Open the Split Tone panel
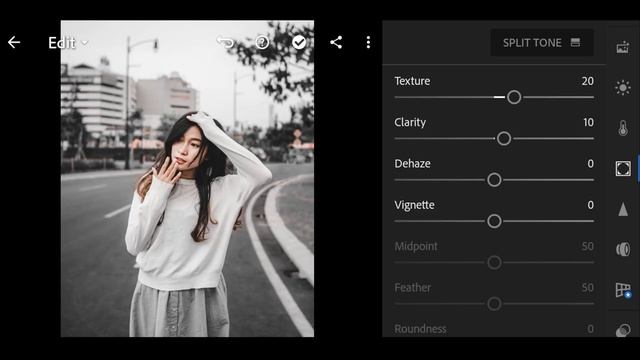The height and width of the screenshot is (360, 640). coord(541,42)
